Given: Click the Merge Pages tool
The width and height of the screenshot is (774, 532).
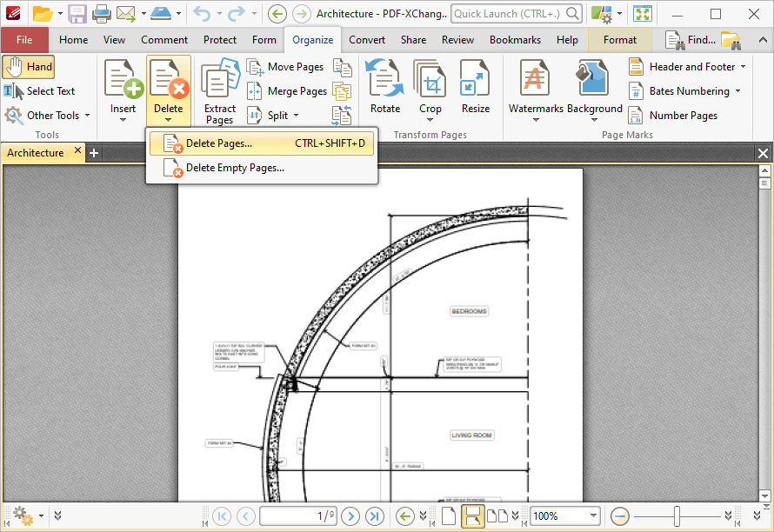Looking at the screenshot, I should click(x=286, y=91).
